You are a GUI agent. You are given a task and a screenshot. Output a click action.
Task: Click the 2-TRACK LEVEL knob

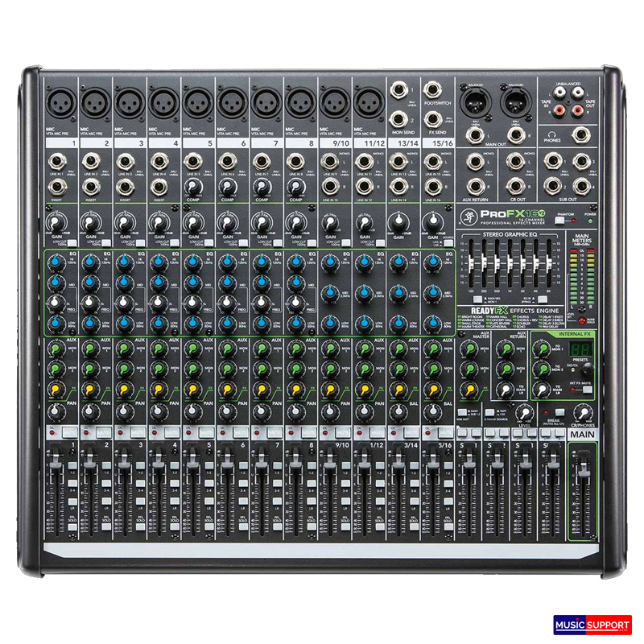[x=526, y=413]
